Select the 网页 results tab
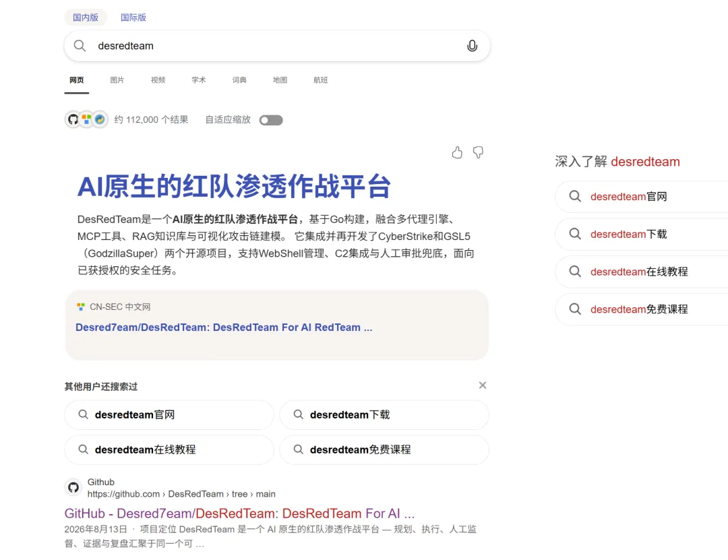728x560 pixels. click(77, 80)
